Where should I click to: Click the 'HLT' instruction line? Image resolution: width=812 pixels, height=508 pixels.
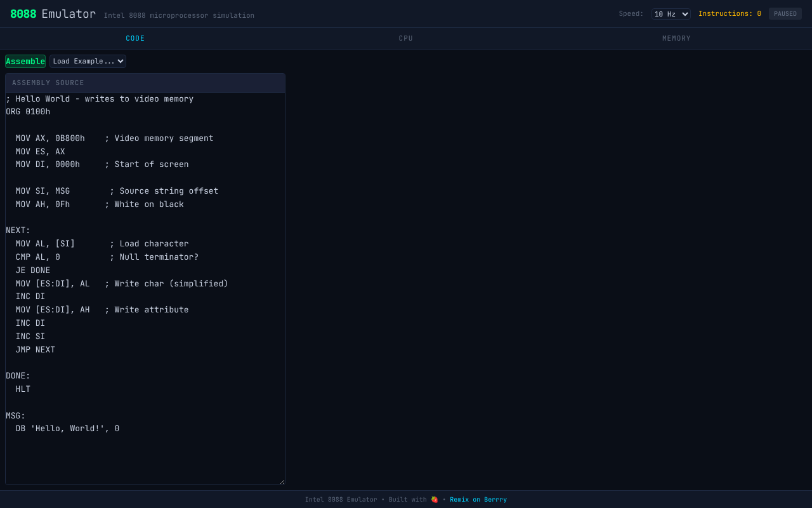pyautogui.click(x=23, y=389)
